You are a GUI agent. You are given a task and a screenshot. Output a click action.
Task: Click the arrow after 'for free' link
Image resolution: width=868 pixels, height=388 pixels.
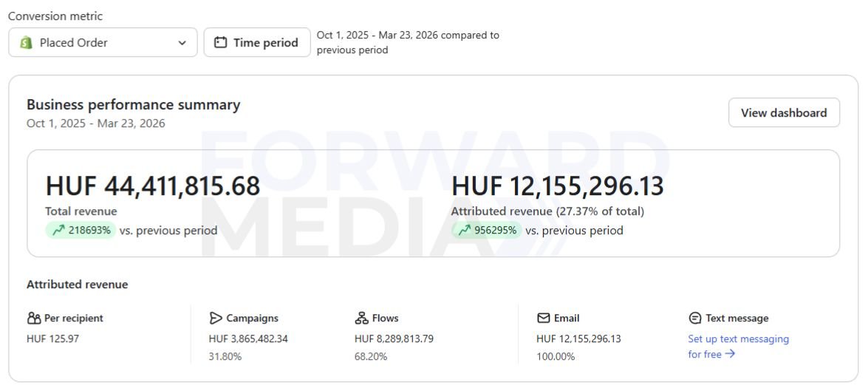(x=730, y=354)
